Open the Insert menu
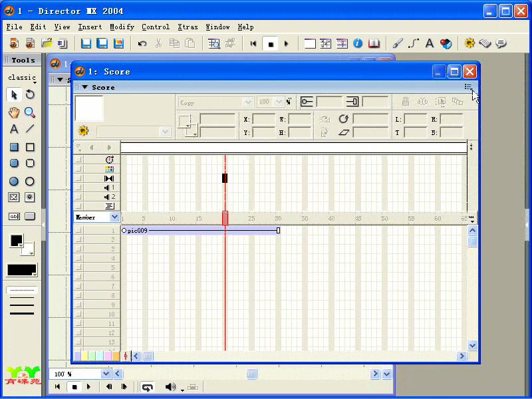Image resolution: width=532 pixels, height=399 pixels. click(90, 27)
